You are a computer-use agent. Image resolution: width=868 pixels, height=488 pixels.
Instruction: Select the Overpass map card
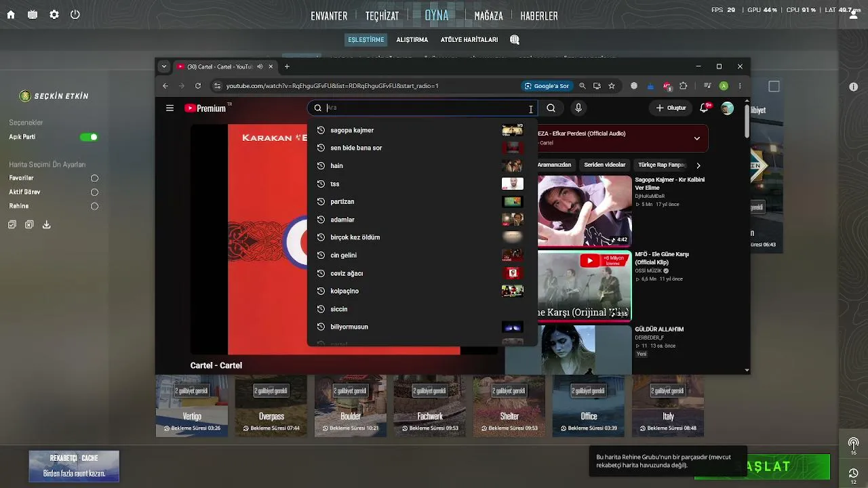point(271,406)
